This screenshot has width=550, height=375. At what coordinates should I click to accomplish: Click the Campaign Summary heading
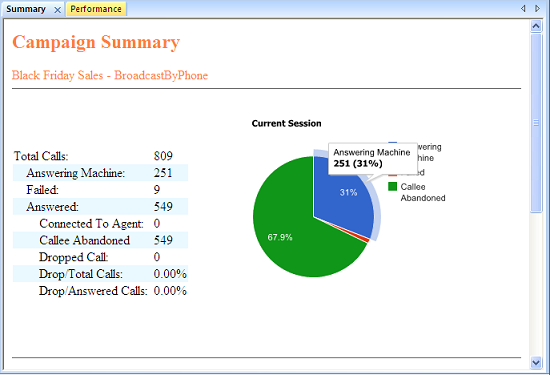tap(96, 42)
